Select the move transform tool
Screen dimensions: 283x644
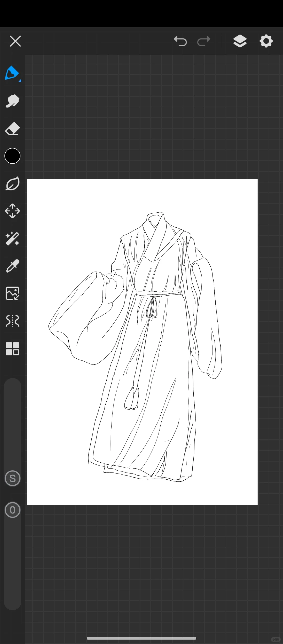pyautogui.click(x=12, y=211)
